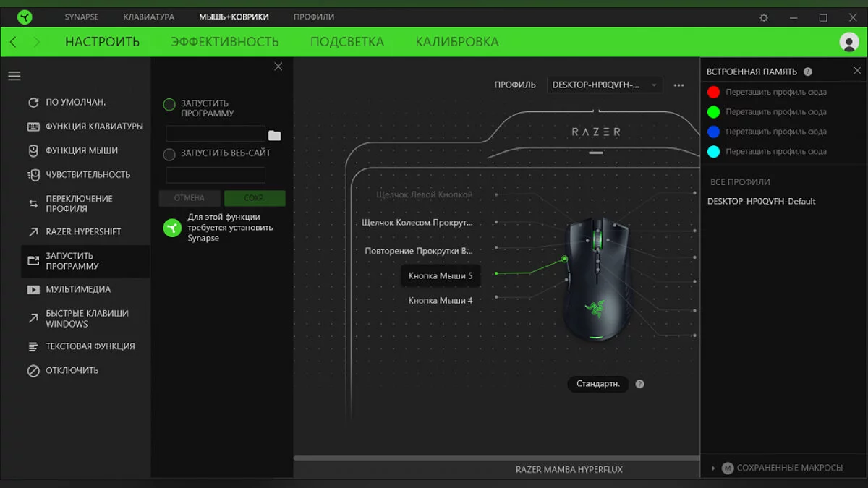Image resolution: width=868 pixels, height=488 pixels.
Task: Select Текстовая функция option
Action: point(81,346)
